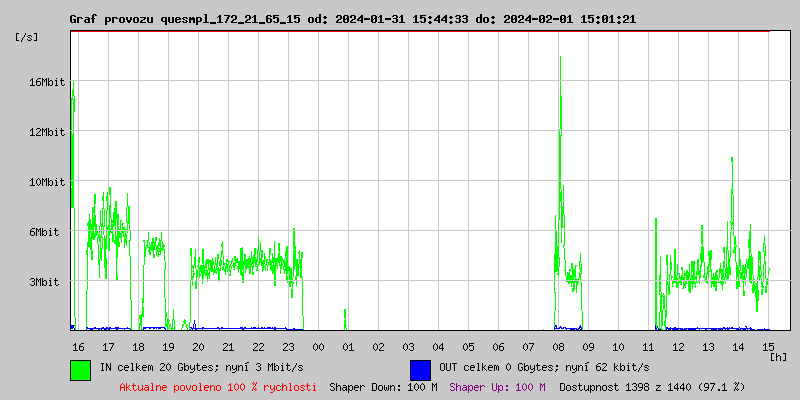Viewport: 800px width, 400px height.
Task: Click the [/s] unit label at top left
Action: pyautogui.click(x=27, y=37)
